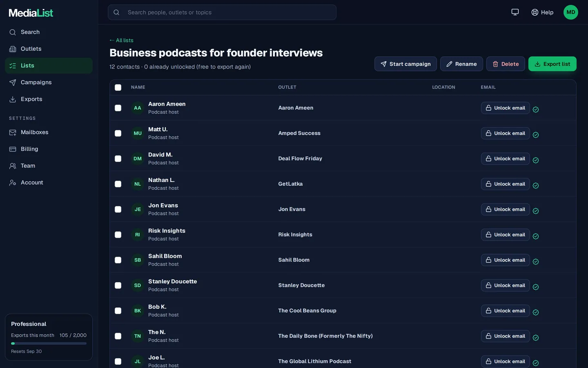588x368 pixels.
Task: Click the BK avatar for Bob K.
Action: (138, 311)
